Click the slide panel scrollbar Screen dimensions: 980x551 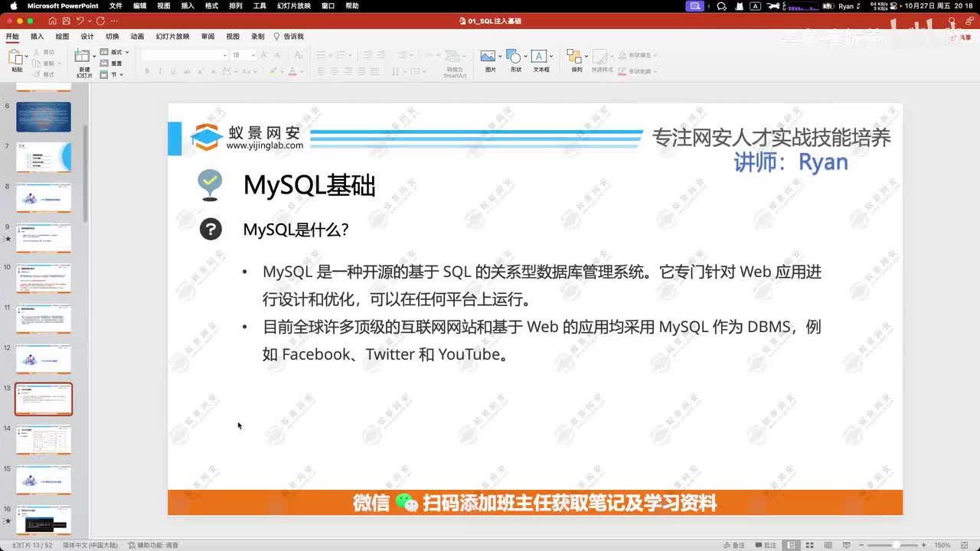pos(86,172)
